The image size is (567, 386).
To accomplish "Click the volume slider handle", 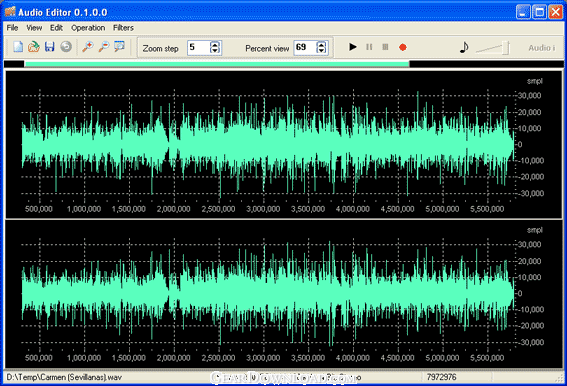I will point(507,48).
